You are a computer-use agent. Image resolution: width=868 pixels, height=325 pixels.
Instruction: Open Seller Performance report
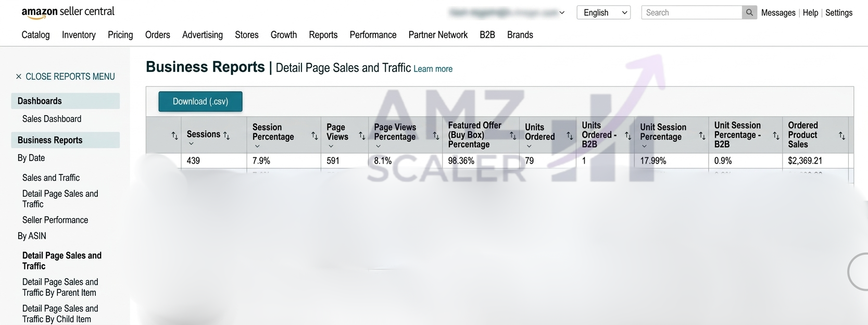point(55,220)
